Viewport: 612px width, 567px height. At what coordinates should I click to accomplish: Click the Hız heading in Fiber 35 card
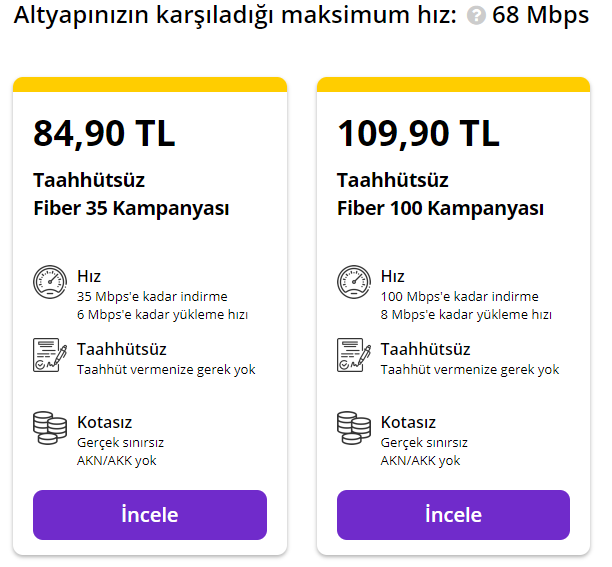pyautogui.click(x=89, y=276)
